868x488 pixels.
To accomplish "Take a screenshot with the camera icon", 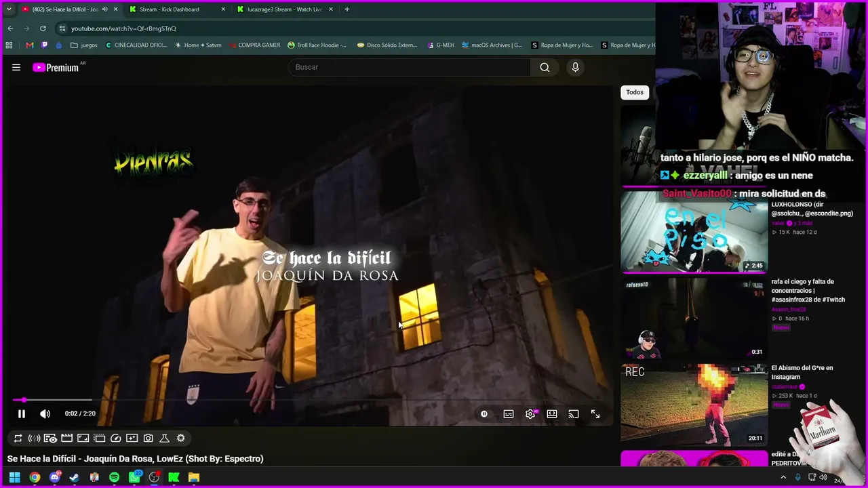I will pos(148,438).
